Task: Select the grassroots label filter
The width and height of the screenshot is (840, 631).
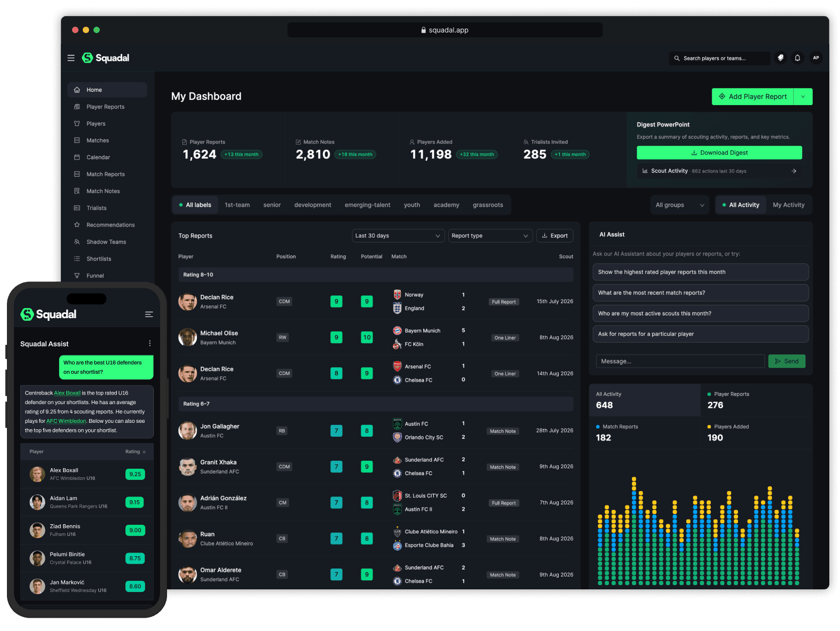Action: pos(488,205)
